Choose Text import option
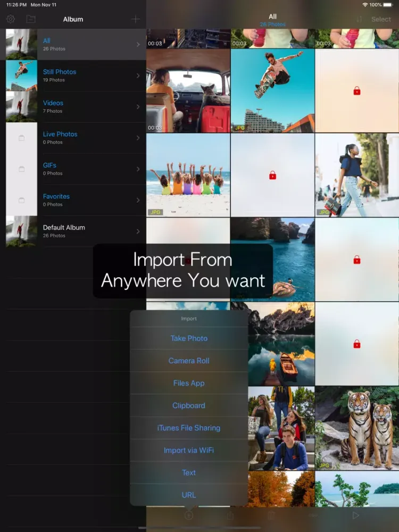 [189, 472]
